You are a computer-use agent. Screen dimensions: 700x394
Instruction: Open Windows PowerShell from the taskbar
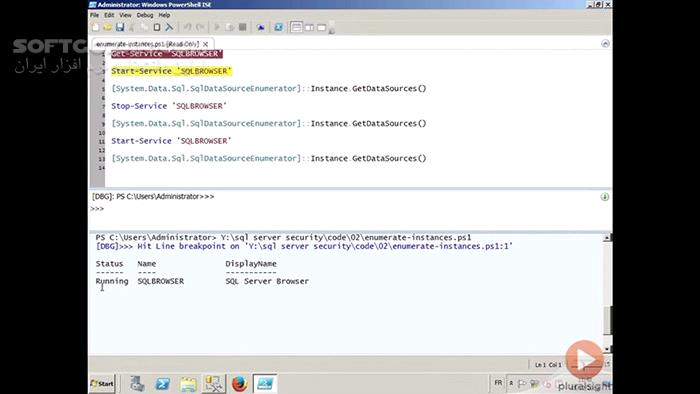point(162,384)
